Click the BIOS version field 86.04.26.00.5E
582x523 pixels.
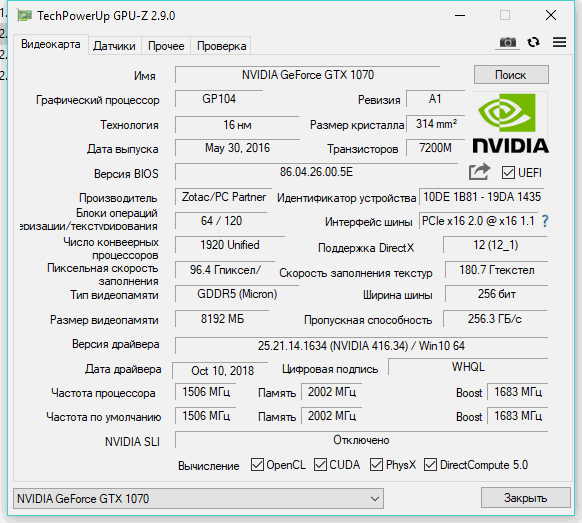coord(316,172)
